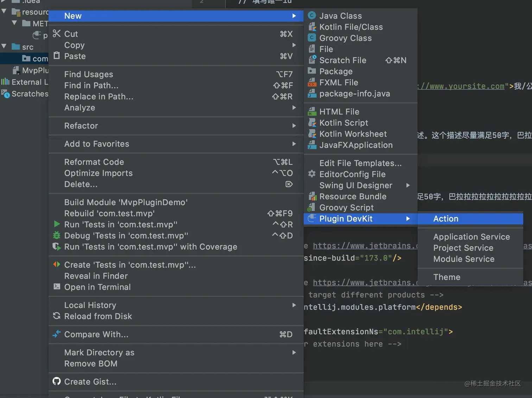Choose Application Service menu entry
The image size is (532, 398).
[x=470, y=237]
